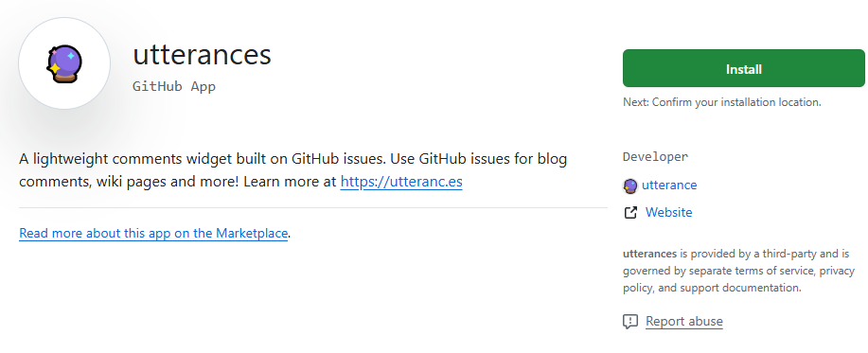Install the utterances GitHub App
Screen dimensions: 868x353
pos(743,68)
